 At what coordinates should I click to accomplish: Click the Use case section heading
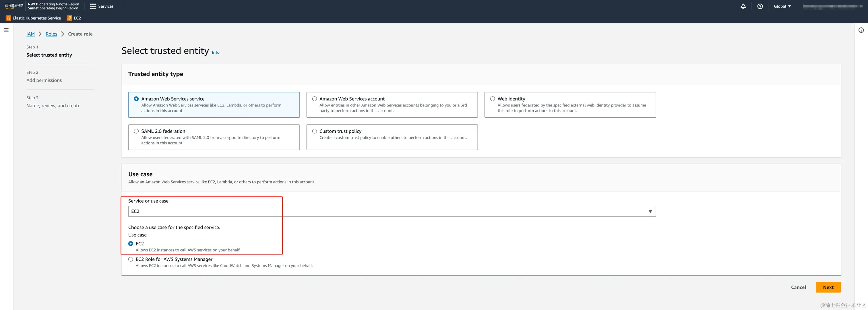click(140, 174)
